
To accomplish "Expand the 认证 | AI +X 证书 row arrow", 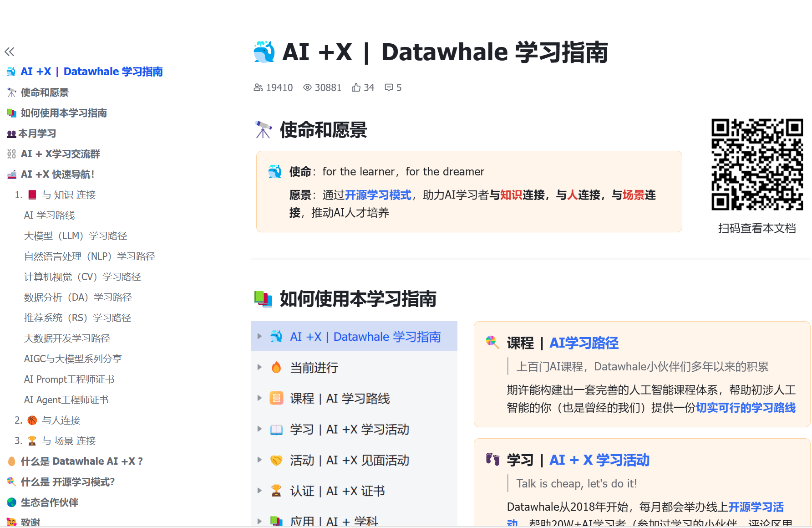I will (x=259, y=491).
